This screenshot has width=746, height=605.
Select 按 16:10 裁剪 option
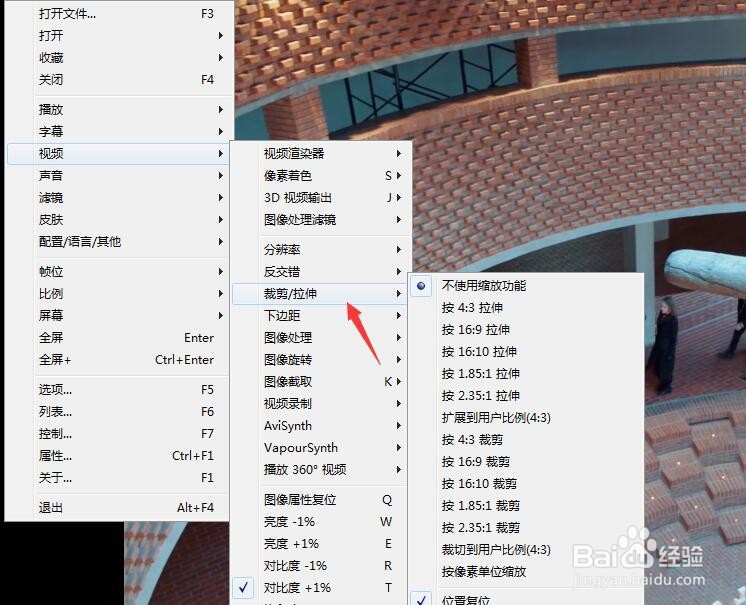(525, 484)
